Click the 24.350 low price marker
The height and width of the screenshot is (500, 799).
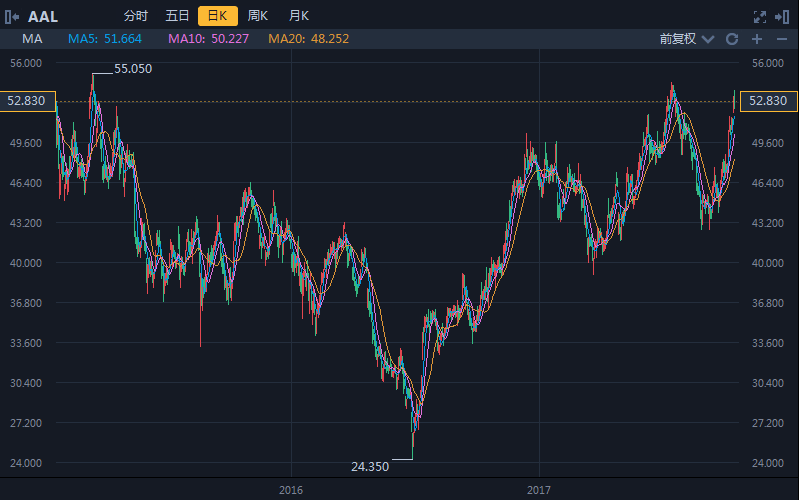(x=369, y=466)
